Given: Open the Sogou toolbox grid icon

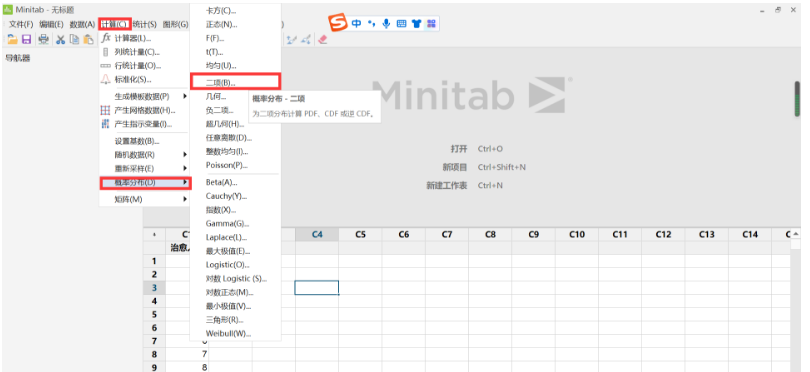Looking at the screenshot, I should (432, 24).
